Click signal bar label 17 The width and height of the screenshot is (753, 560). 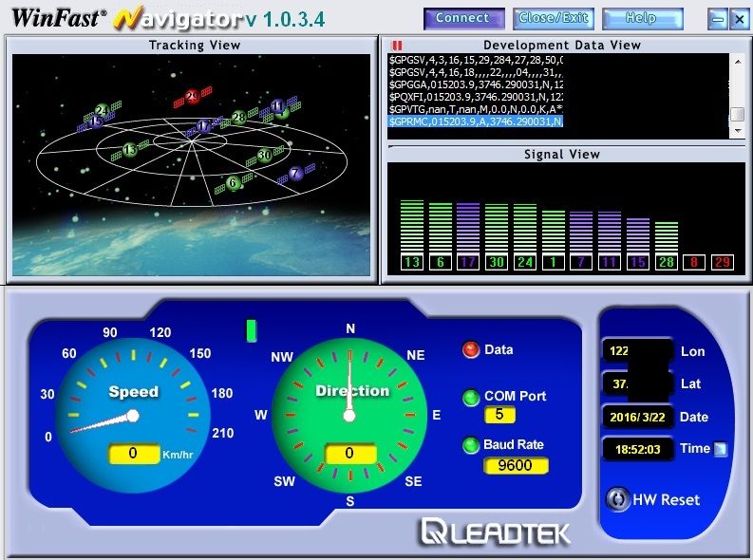click(x=468, y=262)
